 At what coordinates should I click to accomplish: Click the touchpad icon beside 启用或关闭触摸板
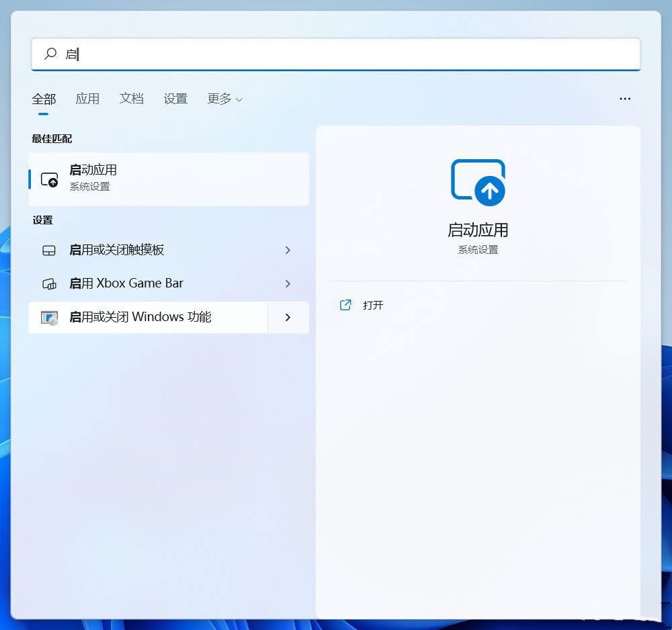coord(48,250)
